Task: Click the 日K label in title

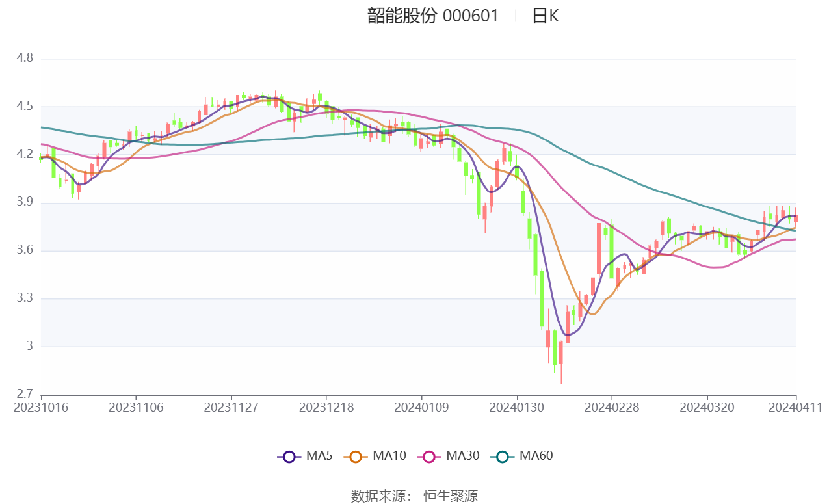Action: [x=546, y=16]
